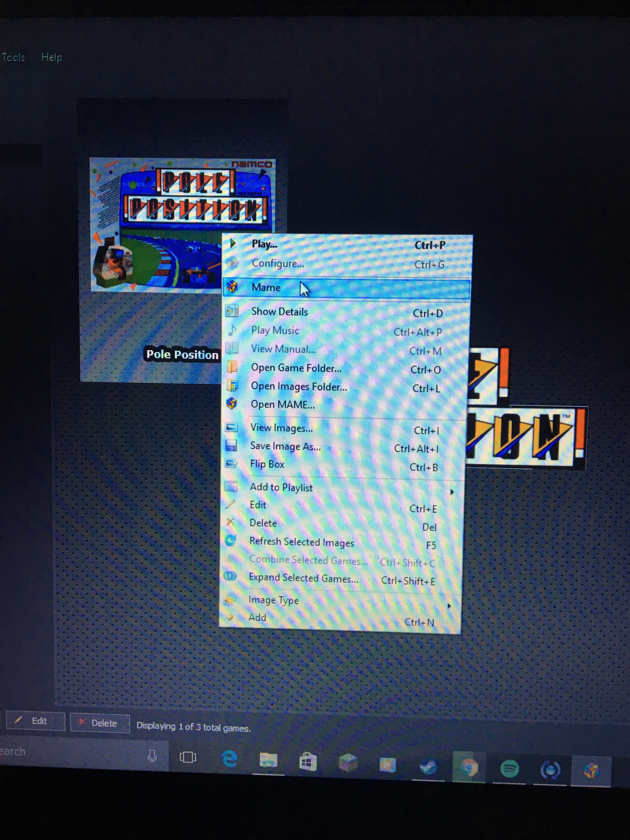Choose View Manual... from the menu

pos(345,349)
